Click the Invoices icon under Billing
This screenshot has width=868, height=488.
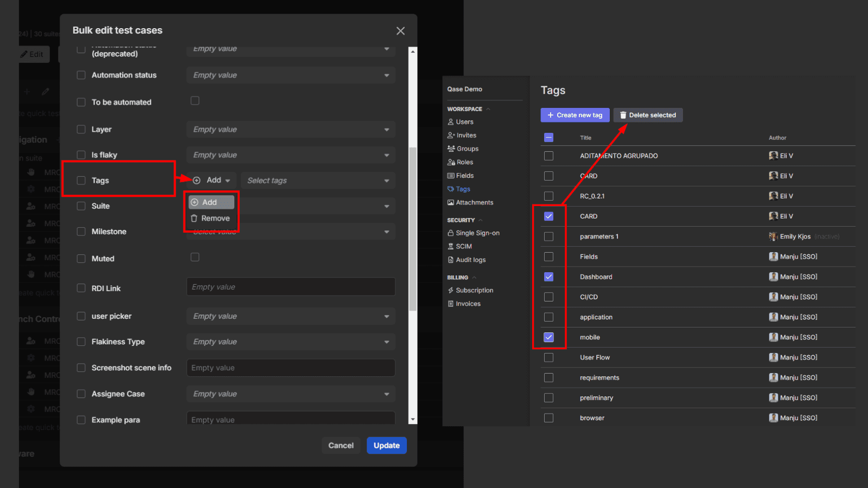point(451,304)
